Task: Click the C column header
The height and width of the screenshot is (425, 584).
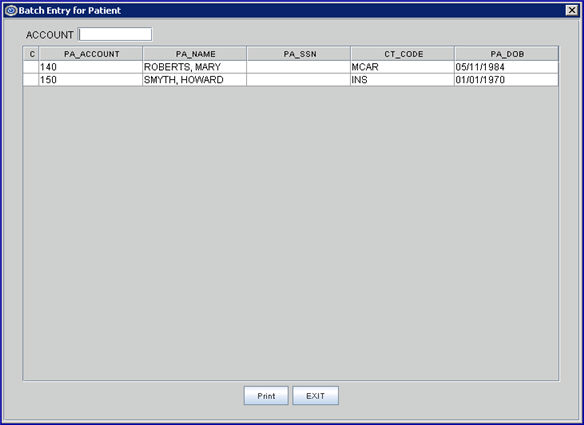Action: click(31, 54)
